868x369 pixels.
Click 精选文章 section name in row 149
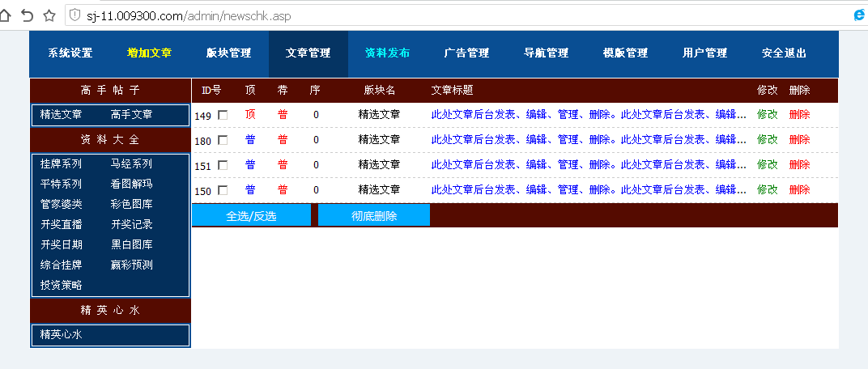pos(379,115)
